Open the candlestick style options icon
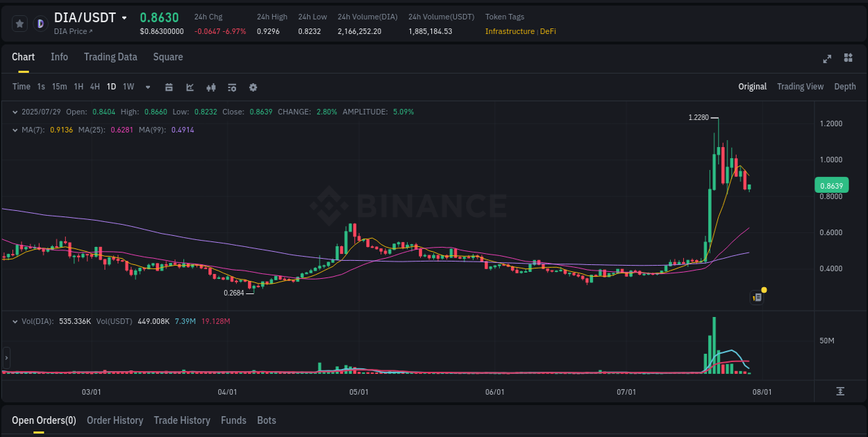Viewport: 868px width, 437px height. tap(210, 87)
